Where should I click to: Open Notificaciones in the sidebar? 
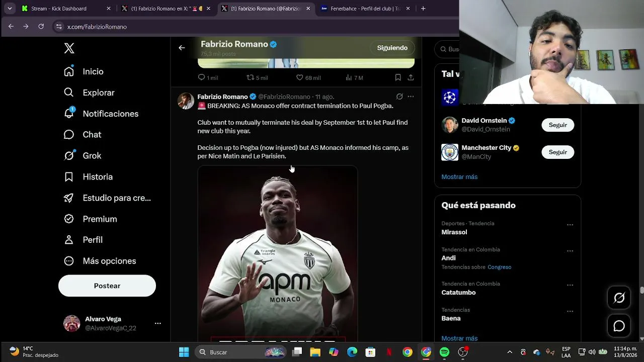tap(101, 114)
